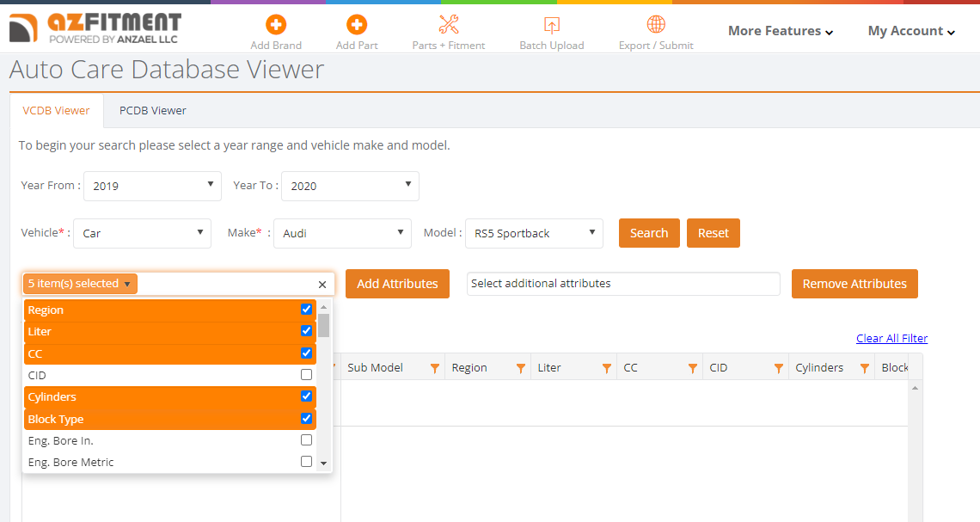
Task: Select the Eng. Bore In. list row
Action: point(170,440)
